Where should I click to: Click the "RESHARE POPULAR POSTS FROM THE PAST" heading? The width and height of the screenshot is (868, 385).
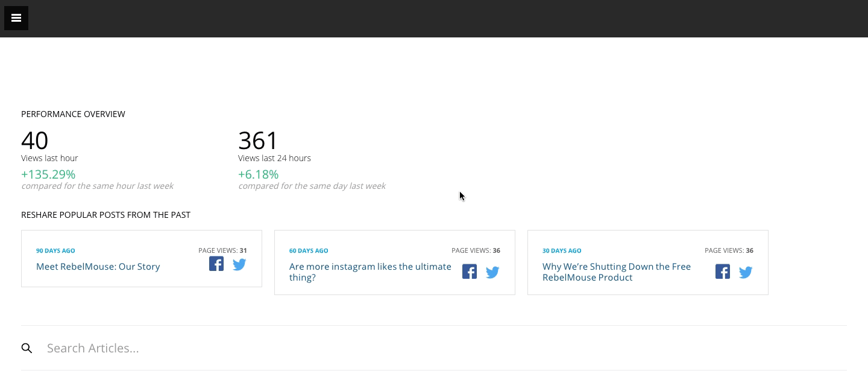pyautogui.click(x=105, y=215)
